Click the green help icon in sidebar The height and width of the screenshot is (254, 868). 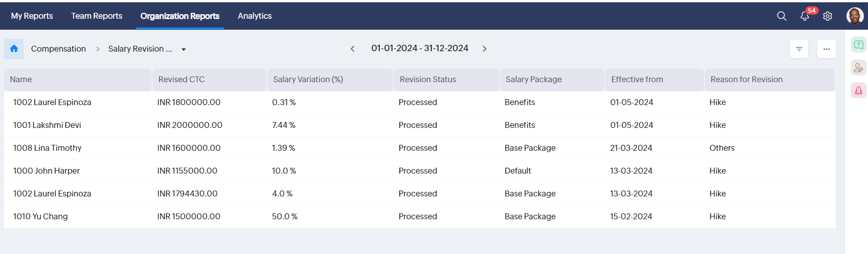pyautogui.click(x=858, y=45)
